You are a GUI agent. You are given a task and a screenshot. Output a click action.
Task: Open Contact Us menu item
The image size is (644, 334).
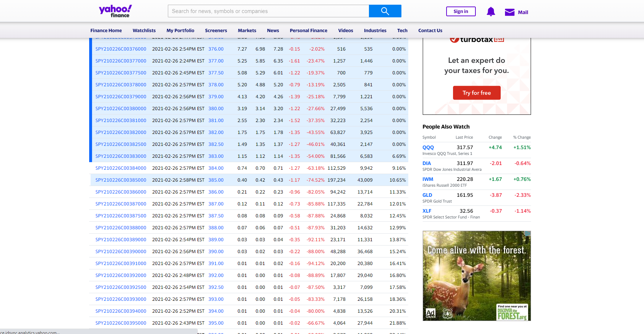pyautogui.click(x=430, y=31)
